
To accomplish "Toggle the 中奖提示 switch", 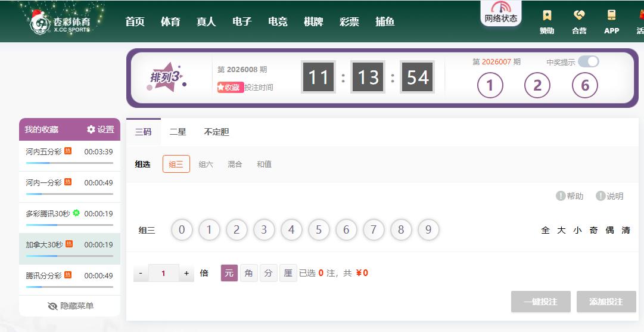I will pos(588,61).
